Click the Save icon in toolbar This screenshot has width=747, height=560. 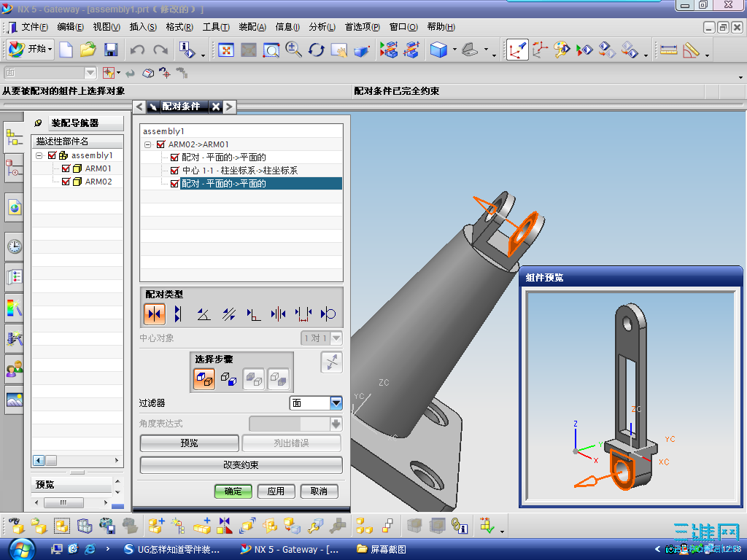point(111,50)
